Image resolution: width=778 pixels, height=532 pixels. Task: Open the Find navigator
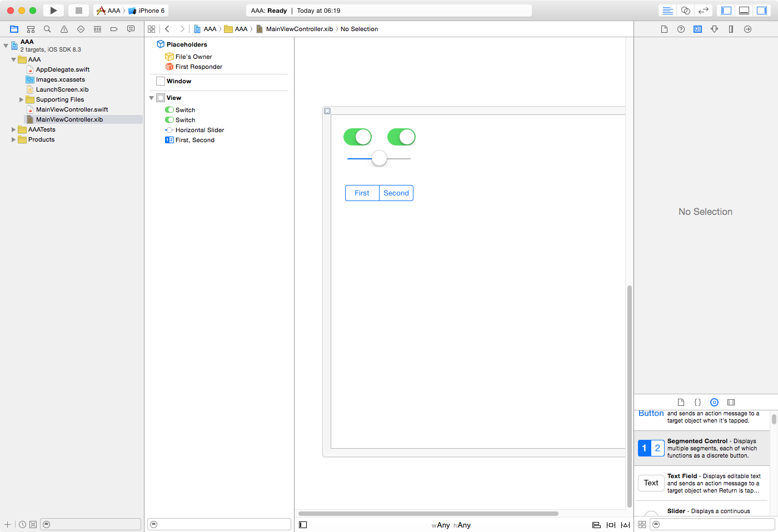(x=47, y=29)
